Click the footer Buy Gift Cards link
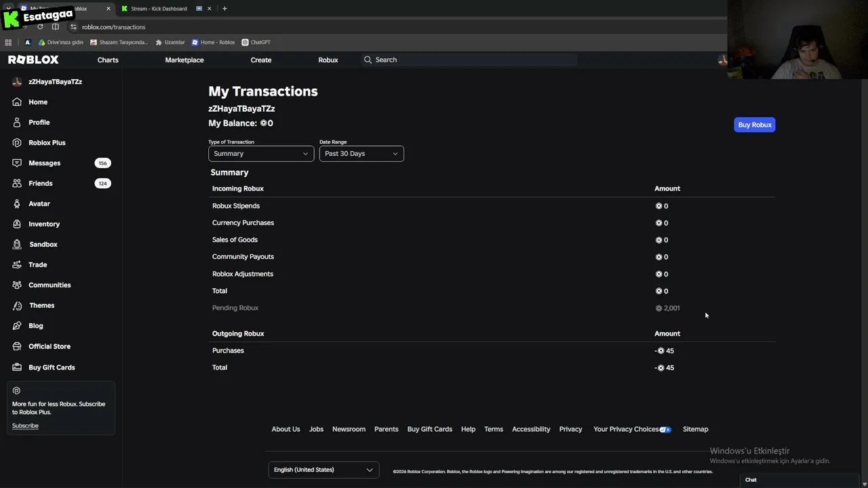Viewport: 868px width, 488px height. [430, 429]
